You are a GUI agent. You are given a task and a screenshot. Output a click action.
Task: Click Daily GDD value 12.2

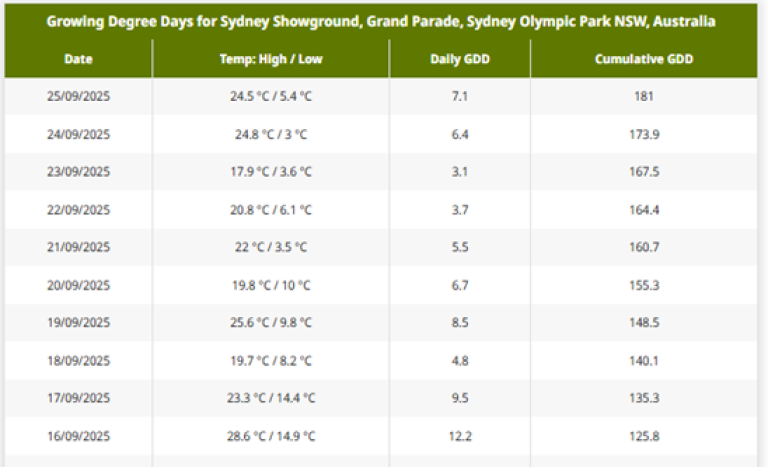(460, 436)
